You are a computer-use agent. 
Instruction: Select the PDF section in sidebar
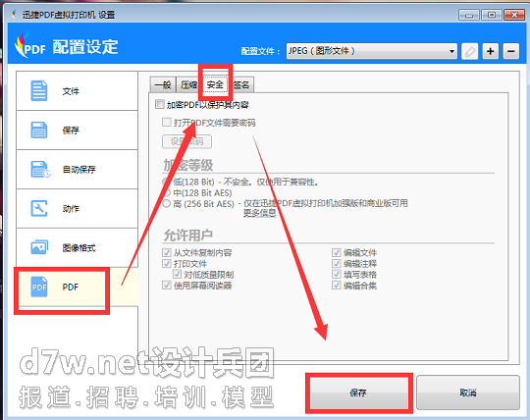(x=78, y=287)
